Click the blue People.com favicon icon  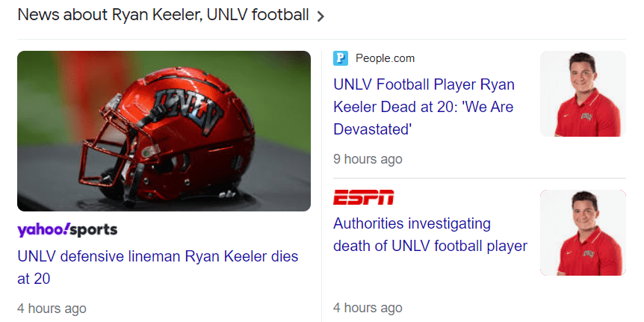click(x=341, y=58)
